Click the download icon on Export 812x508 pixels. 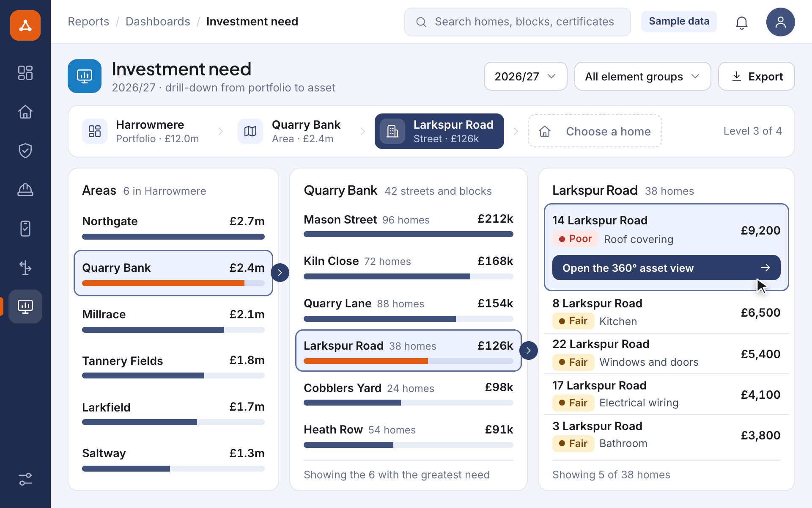point(737,76)
